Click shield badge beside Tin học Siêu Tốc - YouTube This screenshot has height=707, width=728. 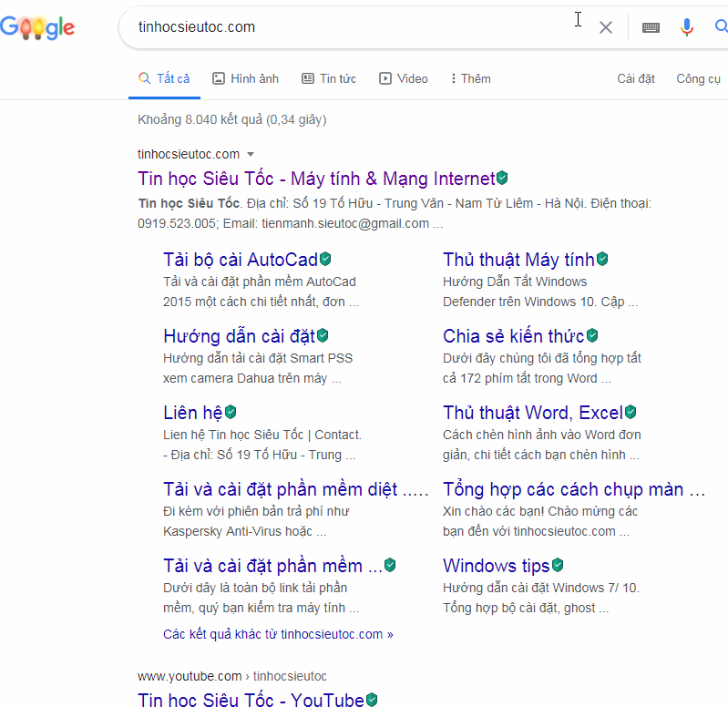(x=372, y=700)
